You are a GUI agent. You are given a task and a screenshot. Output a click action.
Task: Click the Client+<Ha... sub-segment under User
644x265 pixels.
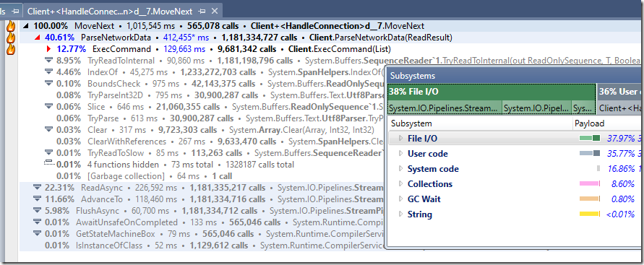tap(620, 108)
